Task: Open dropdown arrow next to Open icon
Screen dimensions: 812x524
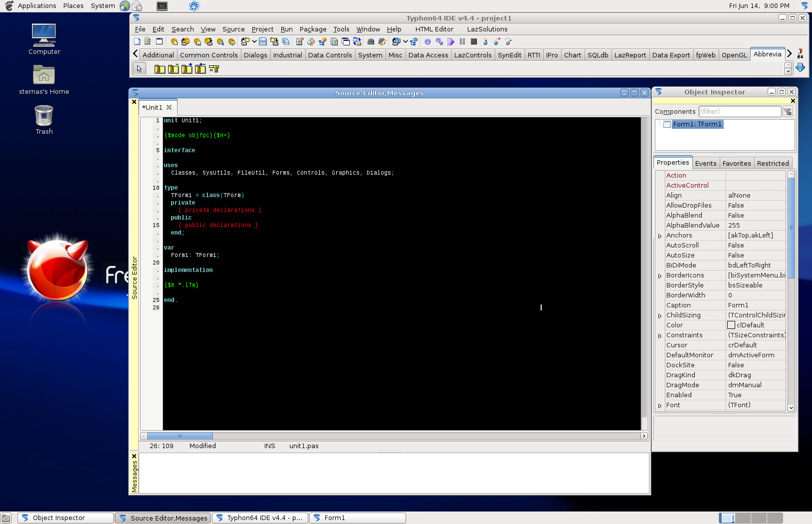Action: pyautogui.click(x=254, y=41)
